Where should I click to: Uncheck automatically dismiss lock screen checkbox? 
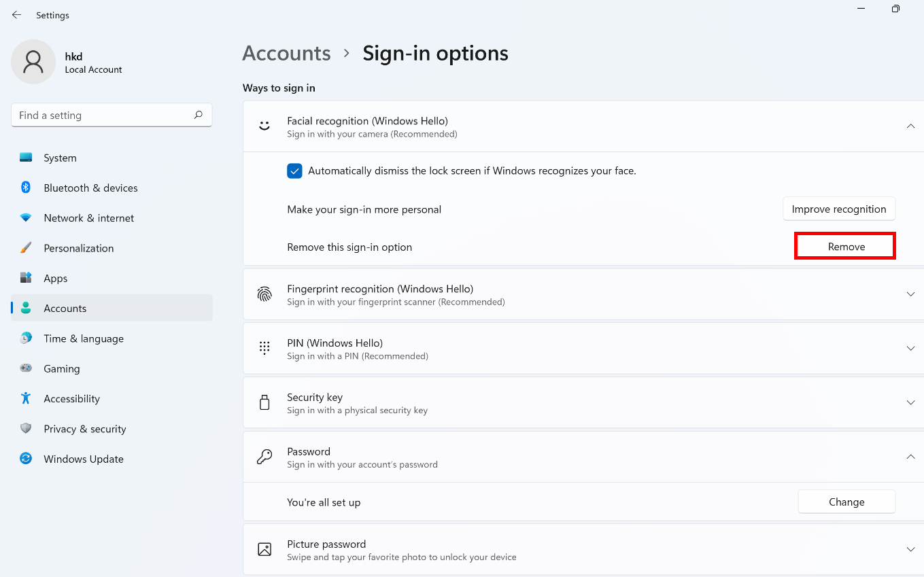coord(294,171)
